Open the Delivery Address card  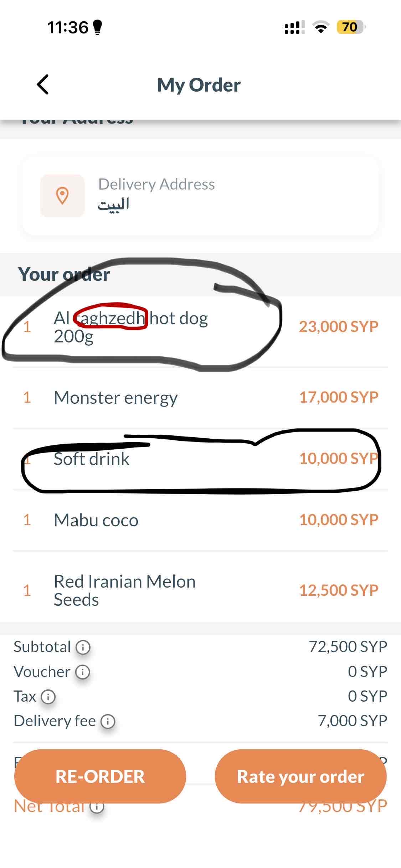pos(200,195)
